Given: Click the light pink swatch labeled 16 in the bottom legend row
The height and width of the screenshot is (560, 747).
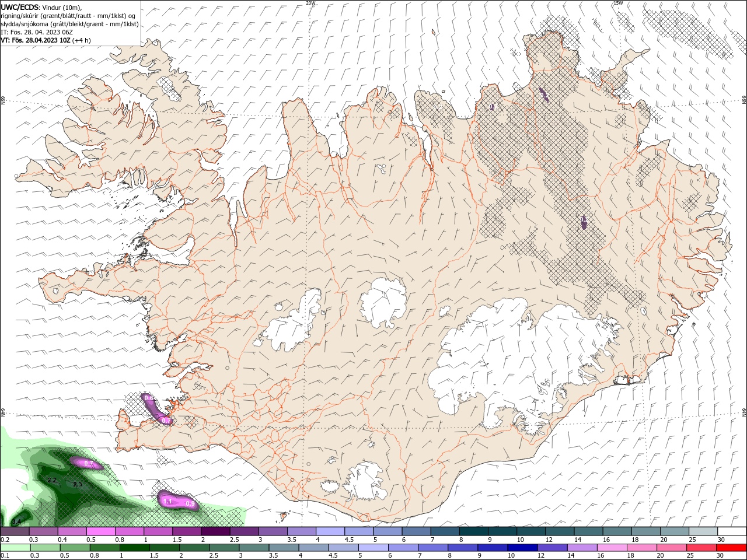Looking at the screenshot, I should coord(610,548).
